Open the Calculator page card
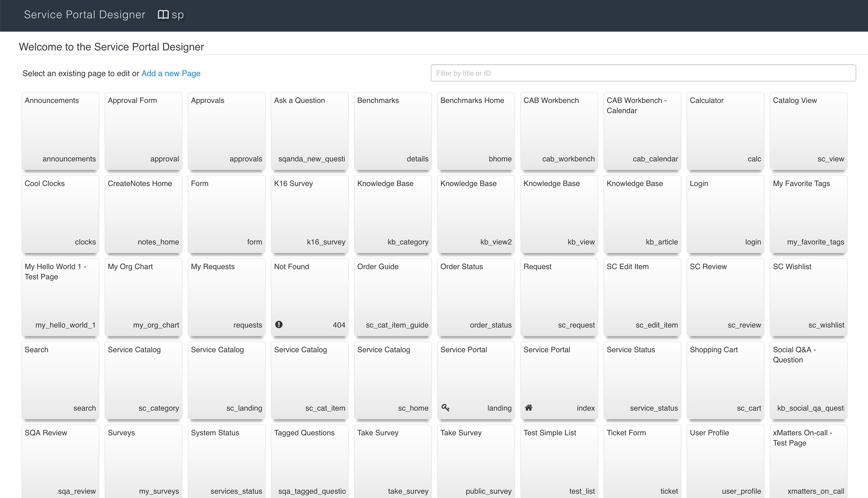This screenshot has height=498, width=868. point(725,131)
